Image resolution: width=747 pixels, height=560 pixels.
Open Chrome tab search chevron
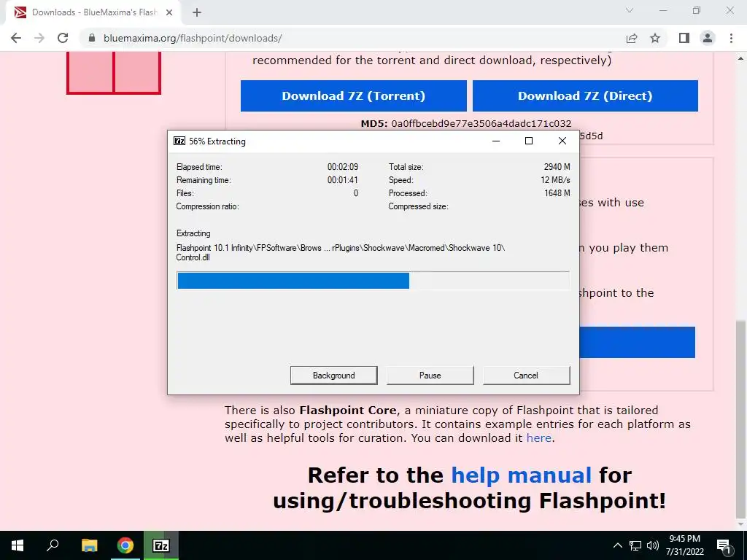pos(630,10)
